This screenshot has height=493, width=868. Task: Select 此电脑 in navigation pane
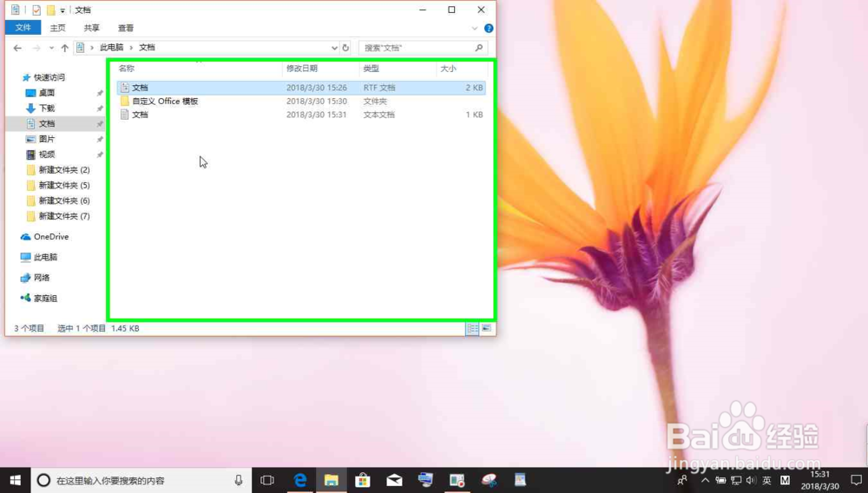tap(45, 257)
